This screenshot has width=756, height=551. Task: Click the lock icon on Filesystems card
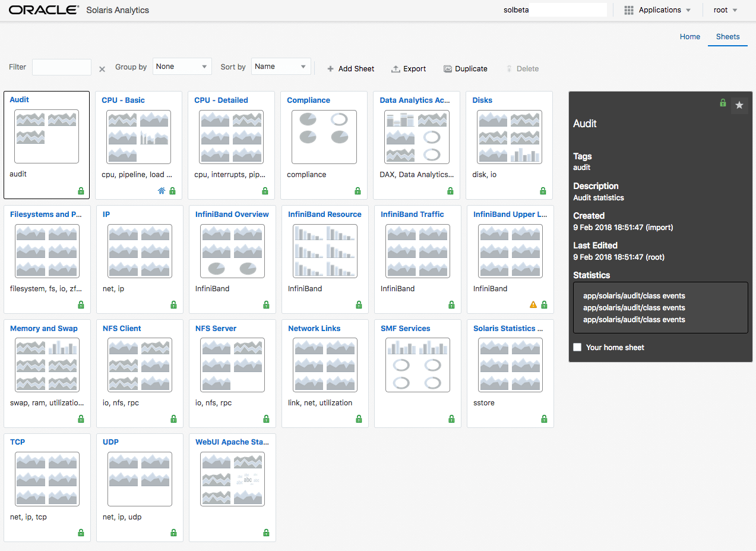tap(81, 305)
